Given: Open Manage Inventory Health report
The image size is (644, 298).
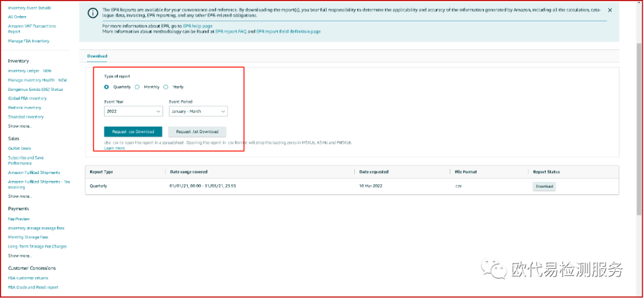Looking at the screenshot, I should (x=31, y=80).
